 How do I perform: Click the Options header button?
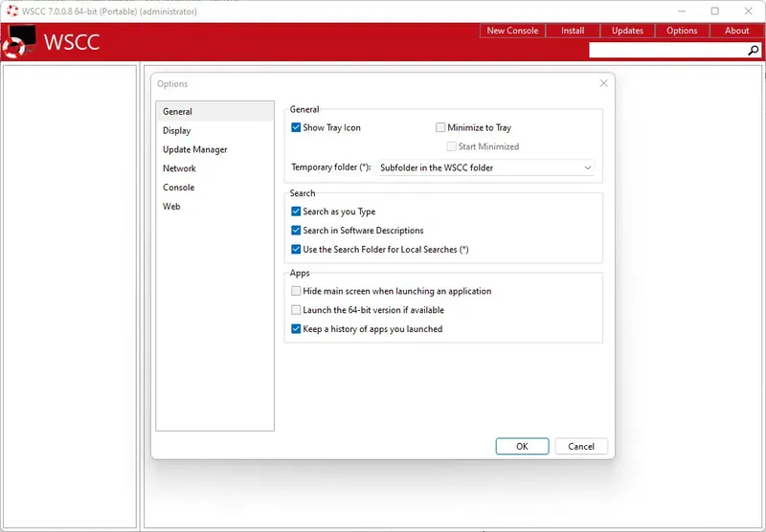click(682, 31)
